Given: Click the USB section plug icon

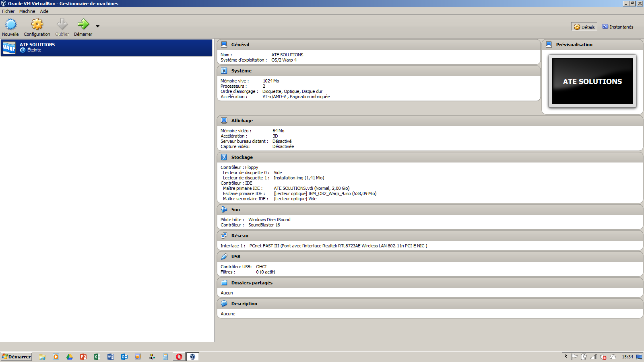Looking at the screenshot, I should pyautogui.click(x=224, y=257).
